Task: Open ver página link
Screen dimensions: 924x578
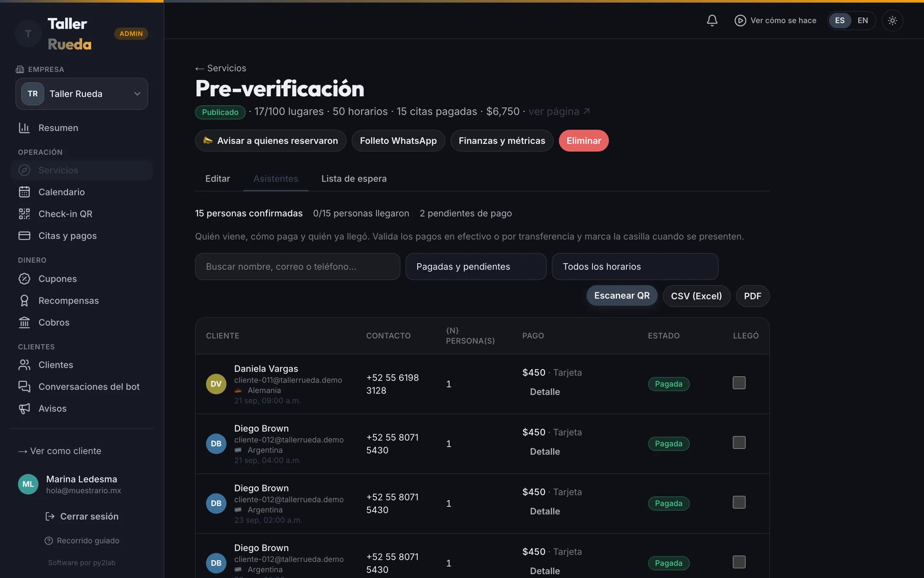Action: point(559,111)
